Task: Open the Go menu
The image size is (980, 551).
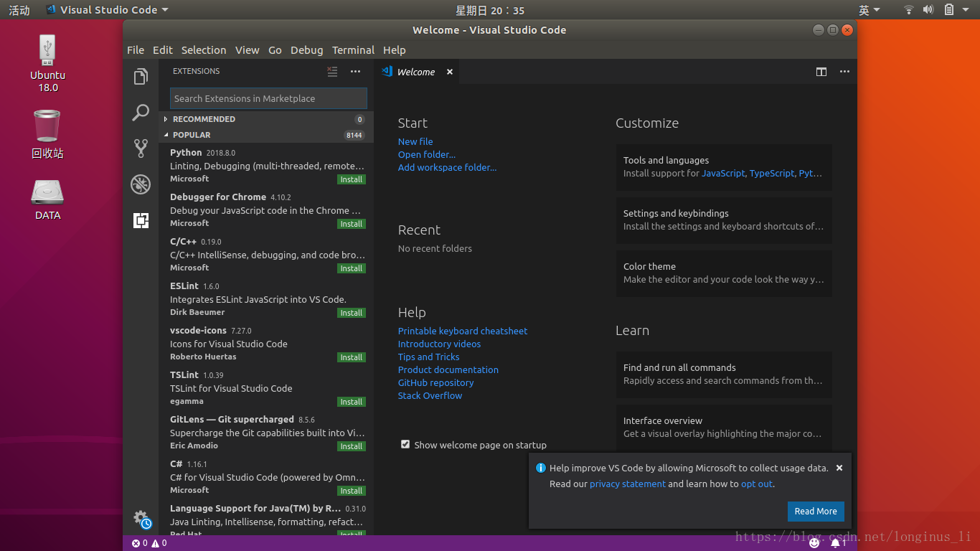Action: point(275,50)
